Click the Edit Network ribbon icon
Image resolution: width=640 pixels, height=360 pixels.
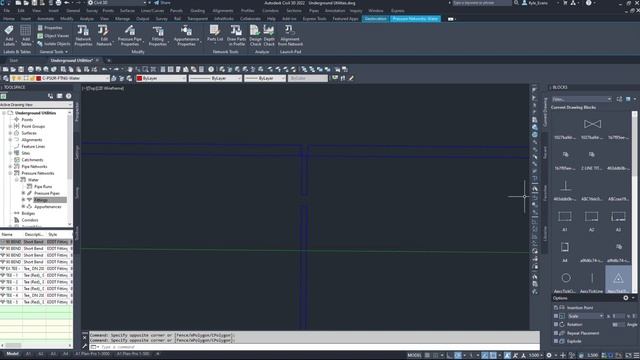pyautogui.click(x=104, y=35)
